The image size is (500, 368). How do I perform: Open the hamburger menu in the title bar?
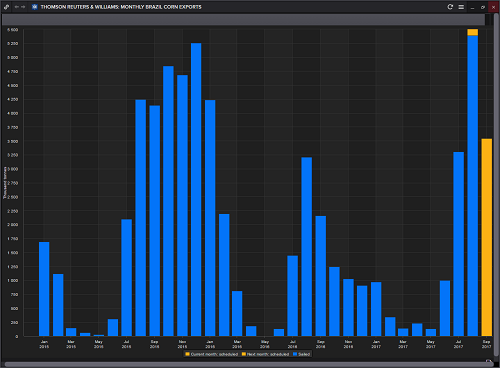(x=461, y=7)
